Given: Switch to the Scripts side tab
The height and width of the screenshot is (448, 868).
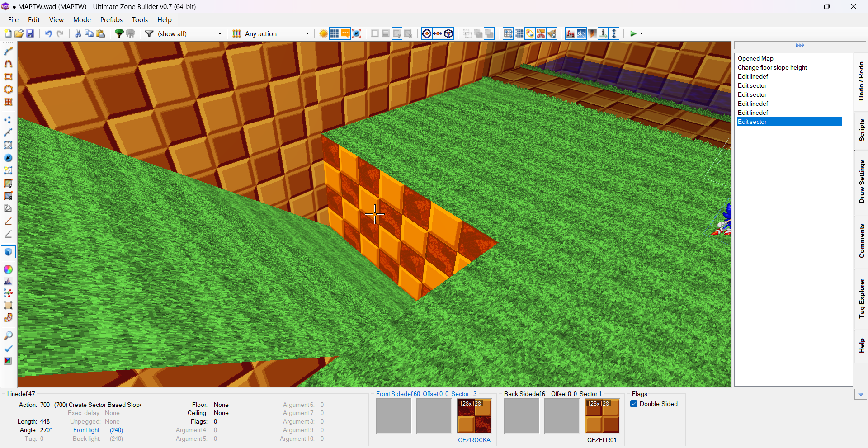Looking at the screenshot, I should point(861,130).
